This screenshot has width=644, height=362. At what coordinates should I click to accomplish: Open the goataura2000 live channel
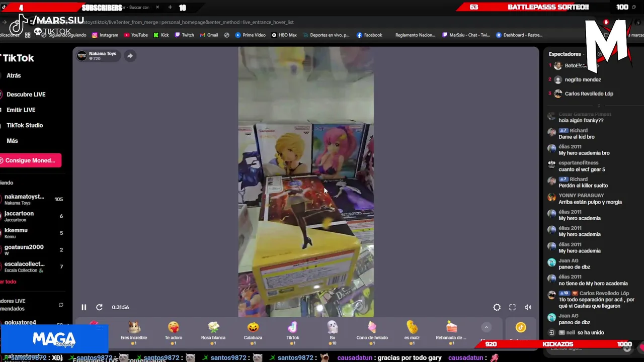coord(32,250)
